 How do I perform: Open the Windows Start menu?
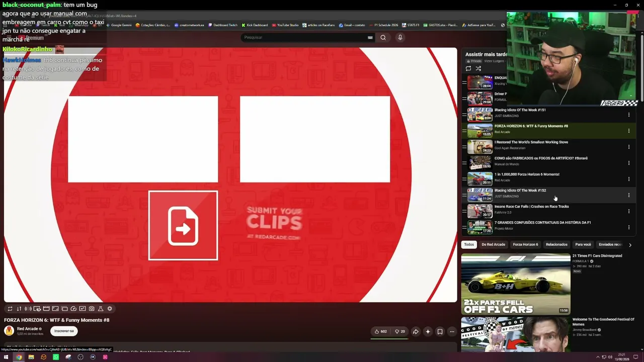6,357
